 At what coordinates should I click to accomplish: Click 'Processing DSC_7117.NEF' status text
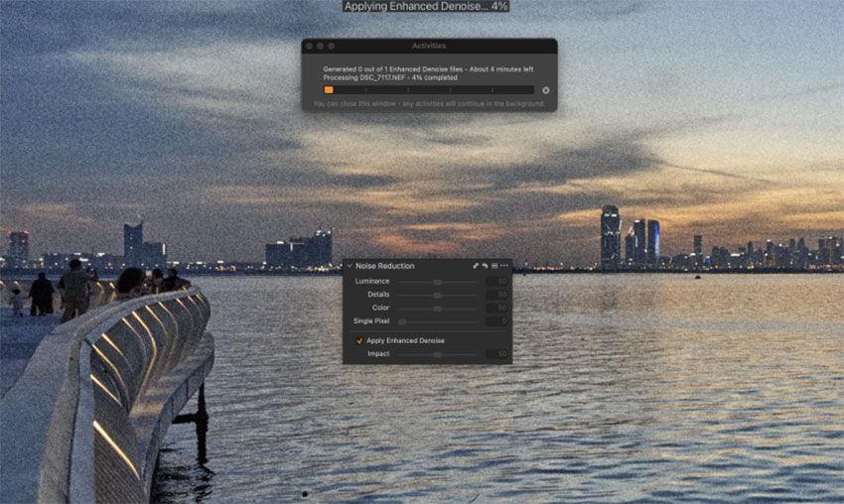coord(364,78)
